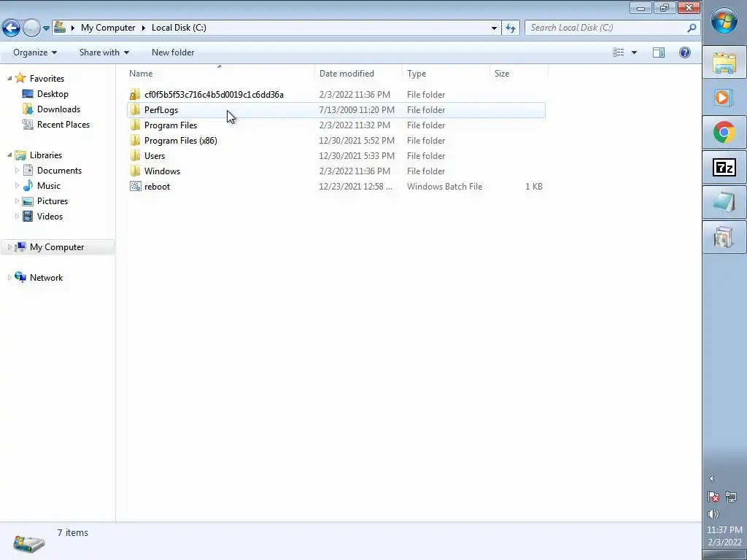This screenshot has height=560, width=747.
Task: Select the reboot batch file icon
Action: [135, 186]
